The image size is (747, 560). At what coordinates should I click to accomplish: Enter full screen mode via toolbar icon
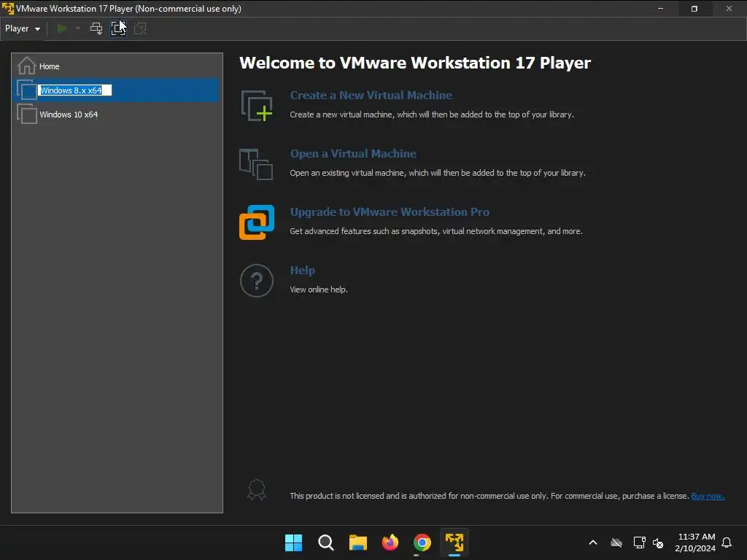click(x=118, y=28)
